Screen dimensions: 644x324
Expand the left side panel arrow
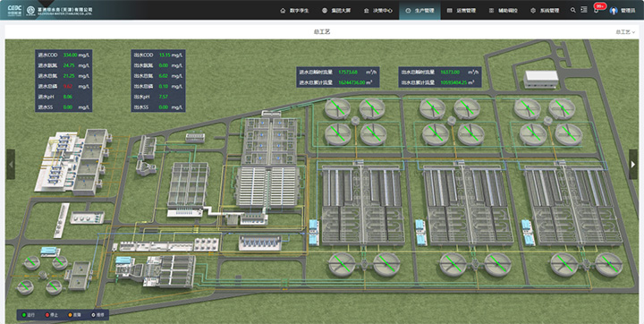point(11,165)
